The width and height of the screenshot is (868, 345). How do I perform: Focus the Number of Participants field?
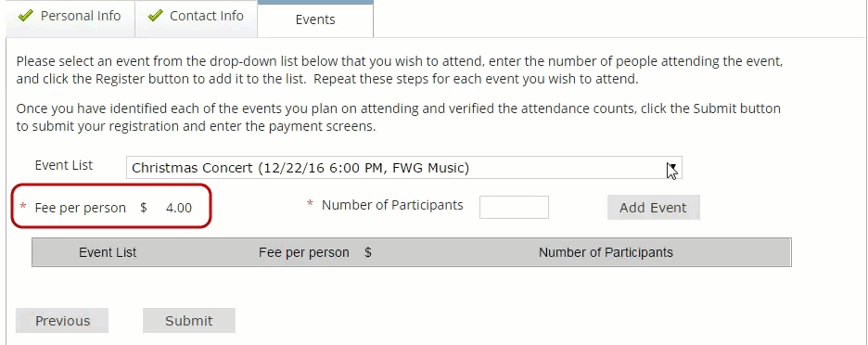[x=514, y=207]
